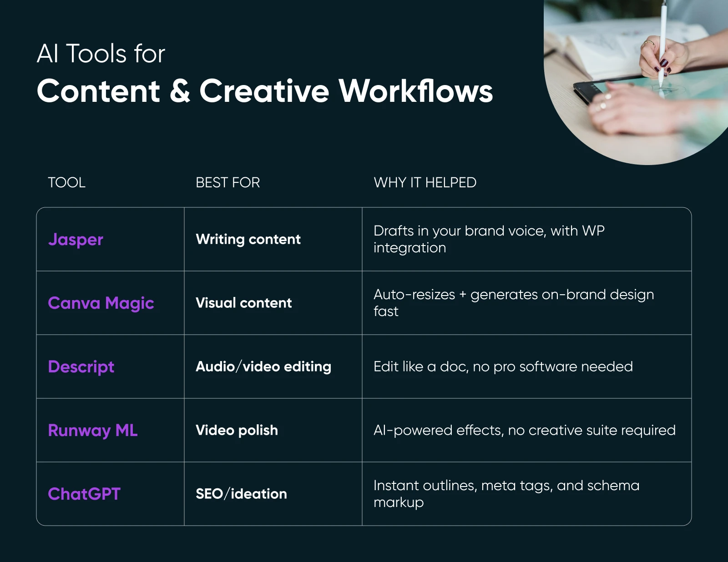Select the BEST FOR column header
728x562 pixels.
(x=227, y=182)
